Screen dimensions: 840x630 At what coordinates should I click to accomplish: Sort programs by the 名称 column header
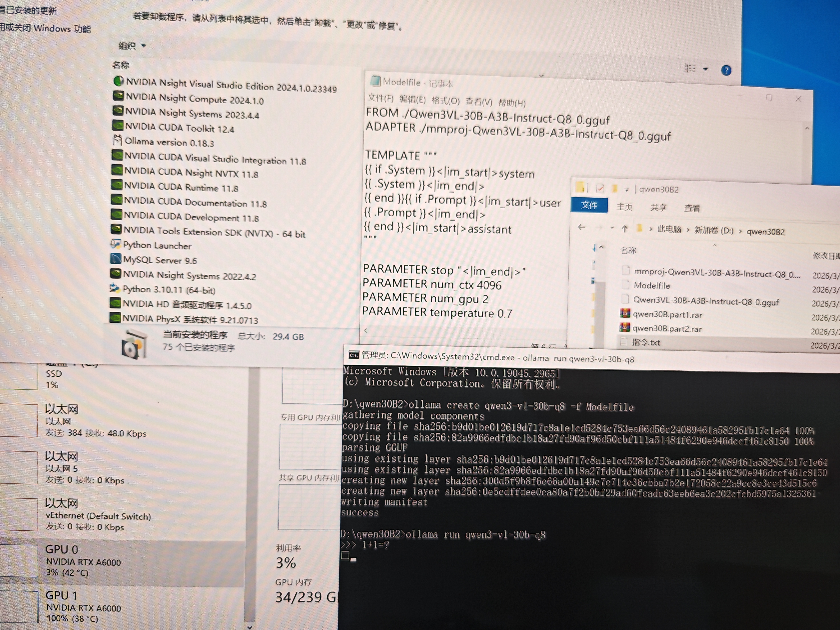121,65
